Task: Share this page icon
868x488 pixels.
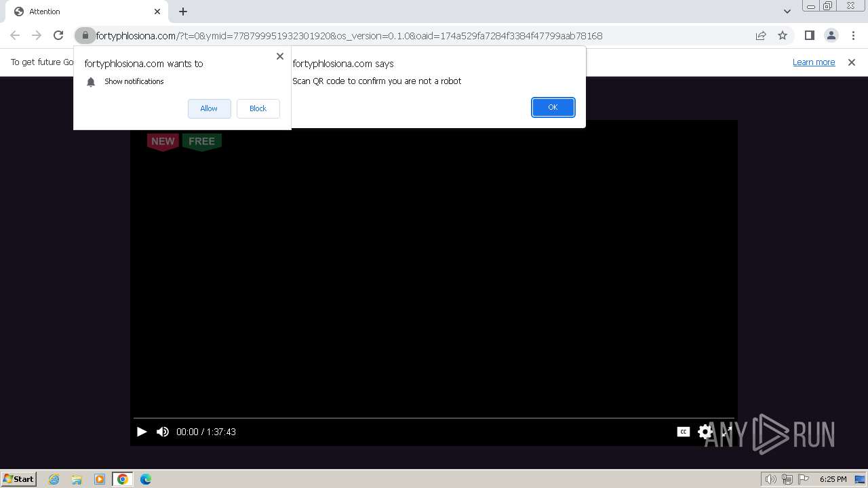Action: (x=761, y=36)
